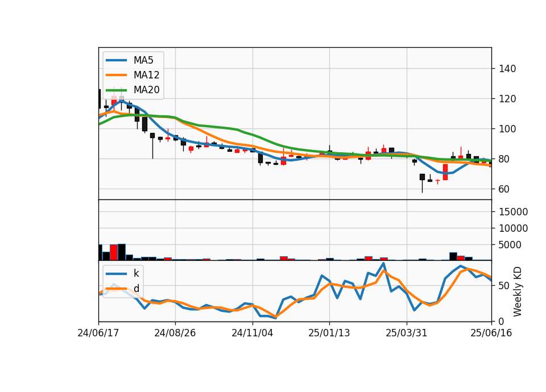Click the 25/06/16 date label
The width and height of the screenshot is (546, 392).
491,333
